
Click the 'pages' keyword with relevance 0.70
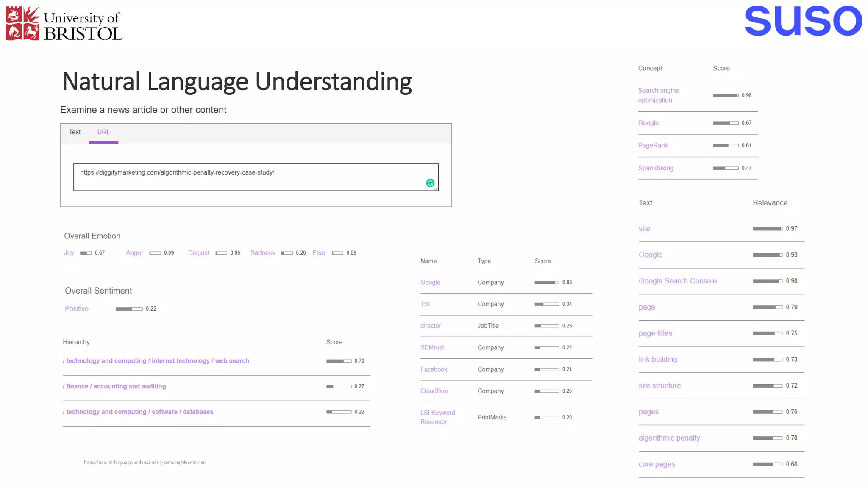click(x=648, y=412)
